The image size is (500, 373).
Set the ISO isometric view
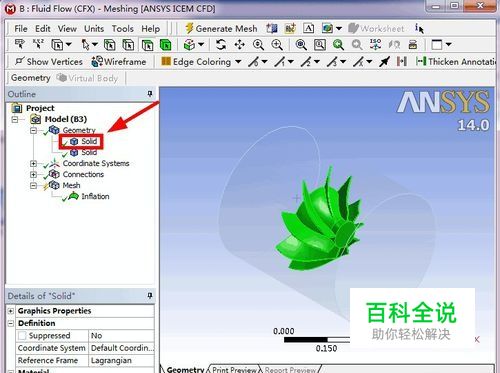[x=376, y=44]
